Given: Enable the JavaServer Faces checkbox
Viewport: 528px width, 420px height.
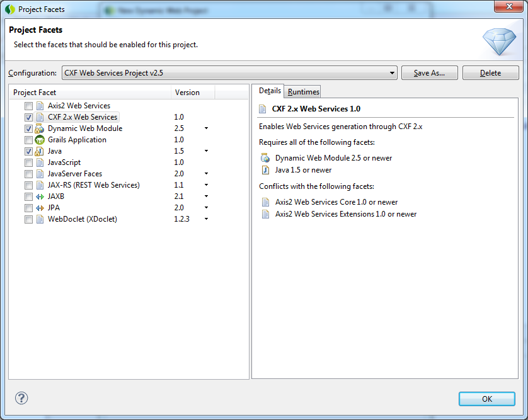Looking at the screenshot, I should [28, 174].
